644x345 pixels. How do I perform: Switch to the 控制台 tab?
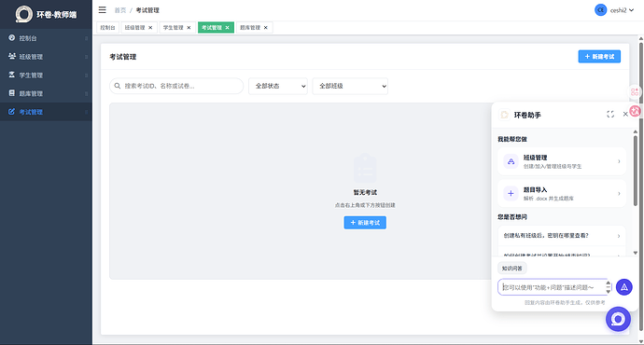pyautogui.click(x=107, y=27)
